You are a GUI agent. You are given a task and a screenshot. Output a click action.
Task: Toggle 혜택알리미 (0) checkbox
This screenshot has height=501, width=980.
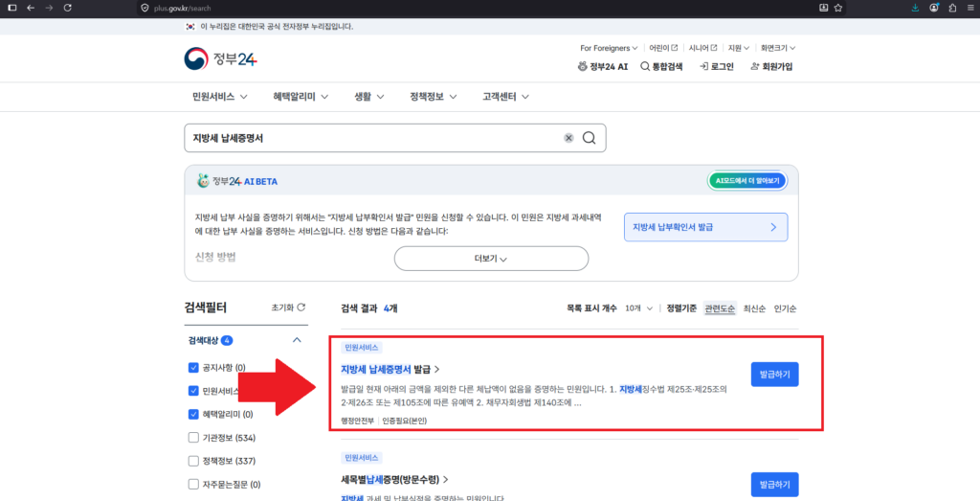click(x=193, y=414)
